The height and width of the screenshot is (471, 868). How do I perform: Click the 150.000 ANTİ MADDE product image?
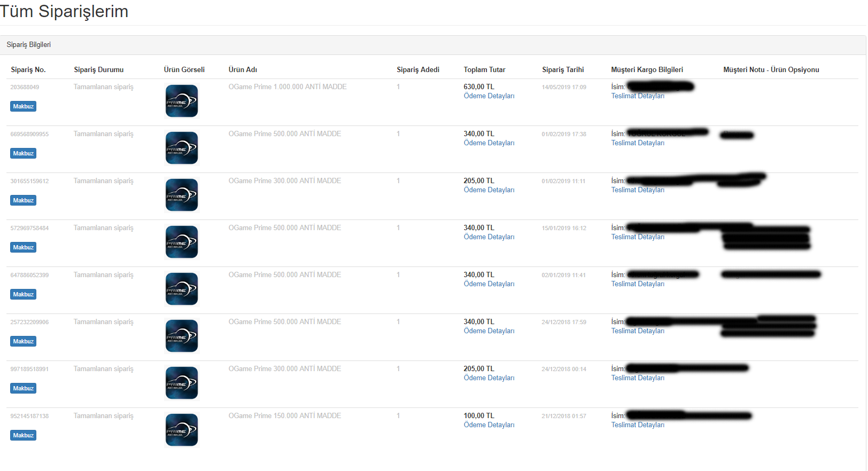(x=182, y=430)
